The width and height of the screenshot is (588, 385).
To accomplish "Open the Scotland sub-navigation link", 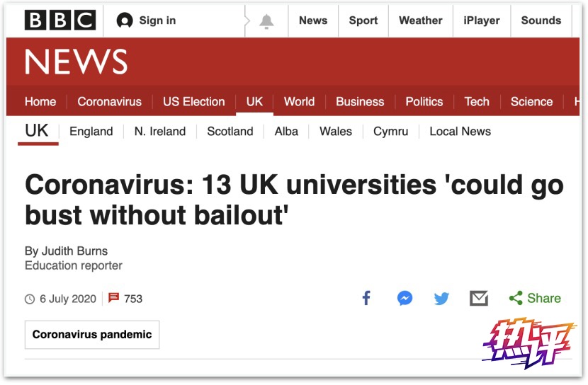I will 230,131.
